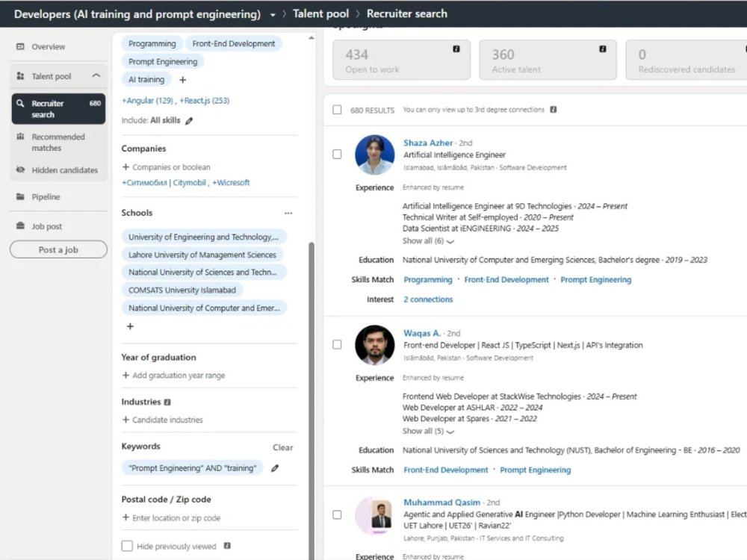Image resolution: width=747 pixels, height=560 pixels.
Task: Select the 360 Active talent spotlight
Action: [x=548, y=60]
